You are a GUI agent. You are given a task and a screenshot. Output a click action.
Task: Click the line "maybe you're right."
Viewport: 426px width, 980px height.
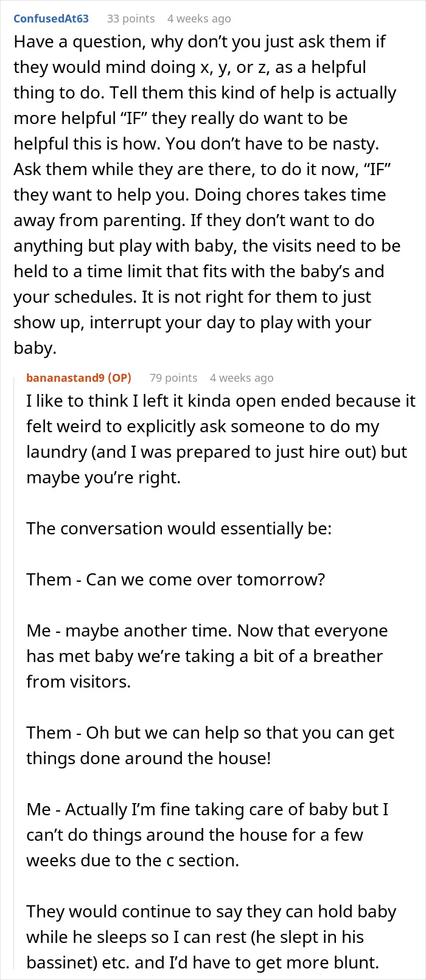(x=103, y=478)
